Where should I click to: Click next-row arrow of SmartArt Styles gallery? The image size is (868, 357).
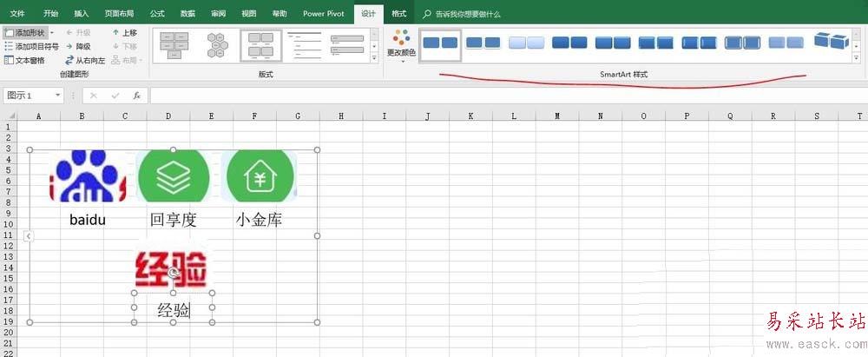click(857, 45)
